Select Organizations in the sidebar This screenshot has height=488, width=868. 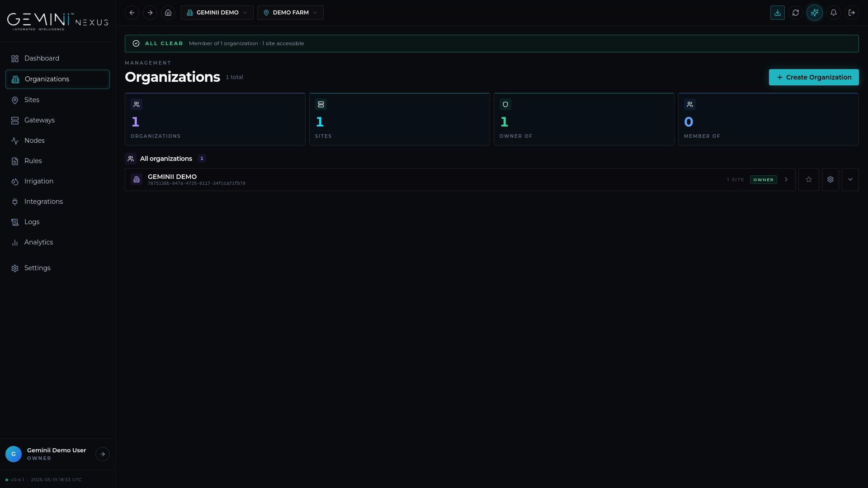(x=57, y=79)
